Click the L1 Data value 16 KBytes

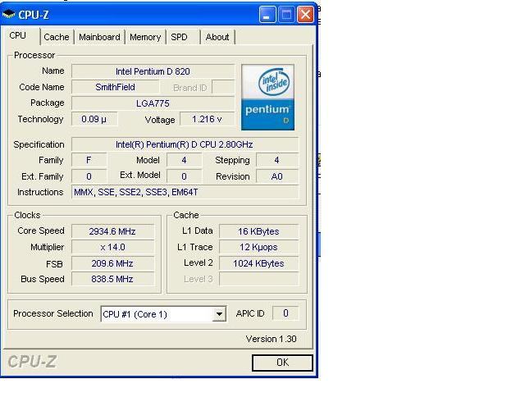coord(258,231)
